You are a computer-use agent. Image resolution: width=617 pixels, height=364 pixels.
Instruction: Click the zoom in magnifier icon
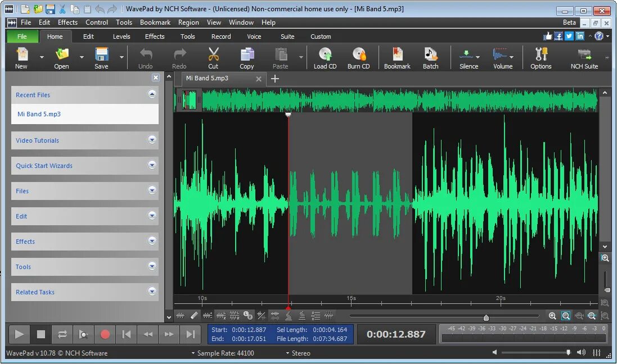tap(552, 316)
